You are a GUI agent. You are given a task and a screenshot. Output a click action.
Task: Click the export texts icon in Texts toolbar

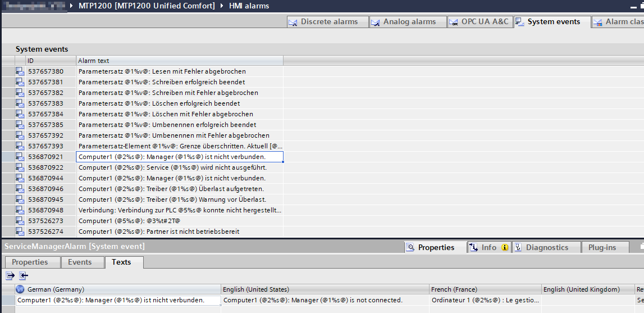10,275
